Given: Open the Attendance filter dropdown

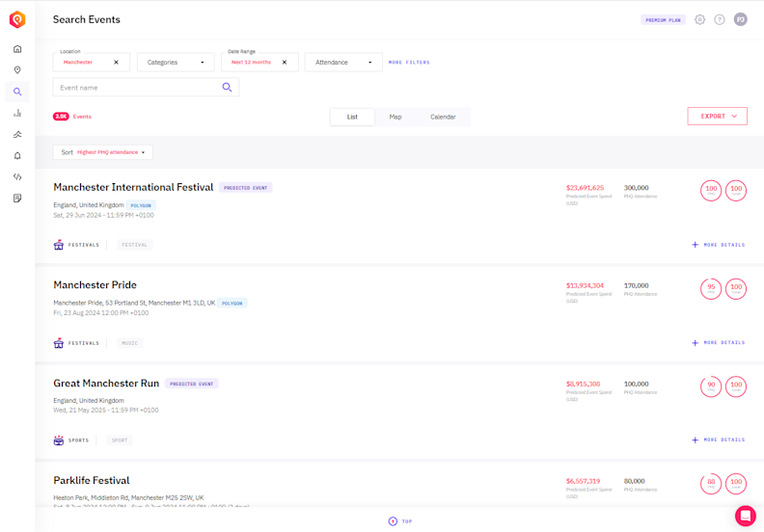Looking at the screenshot, I should (x=343, y=63).
